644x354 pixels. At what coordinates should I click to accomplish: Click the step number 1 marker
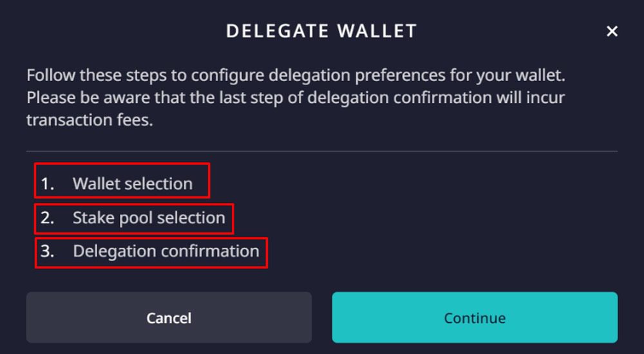pos(47,183)
